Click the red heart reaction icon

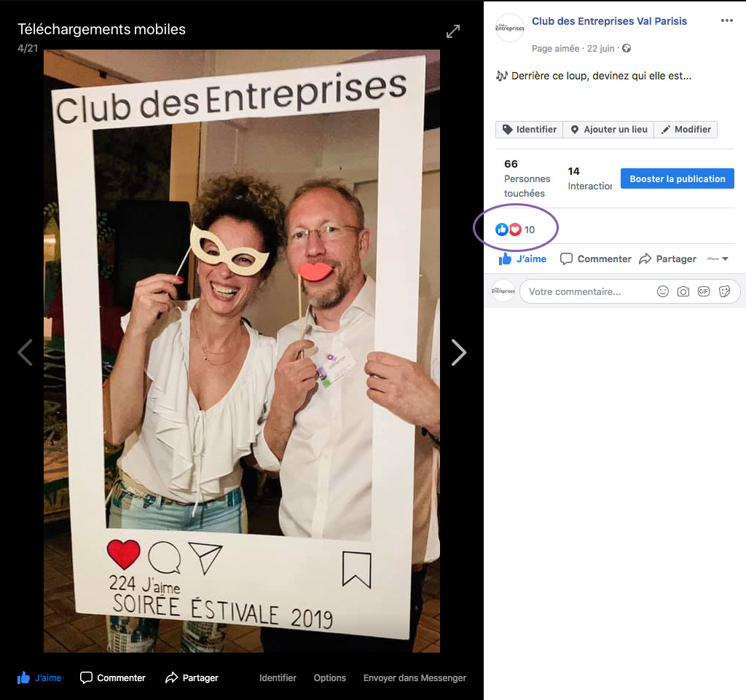tap(515, 229)
